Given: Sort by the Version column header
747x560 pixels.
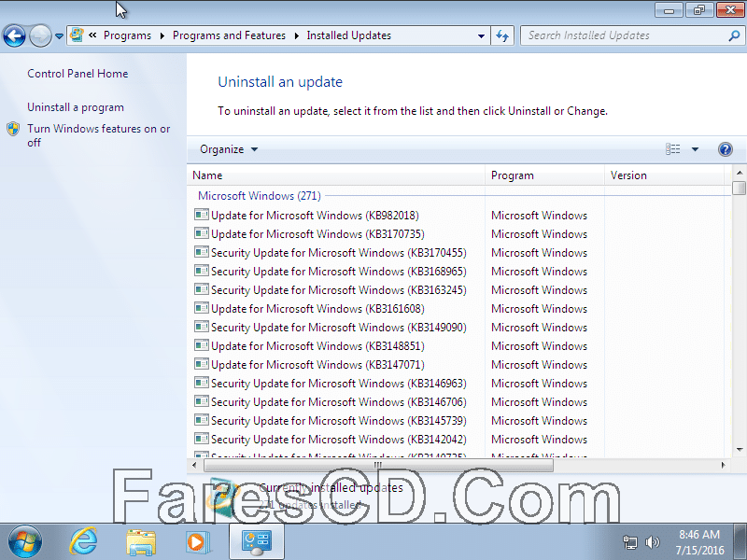Looking at the screenshot, I should [x=664, y=175].
